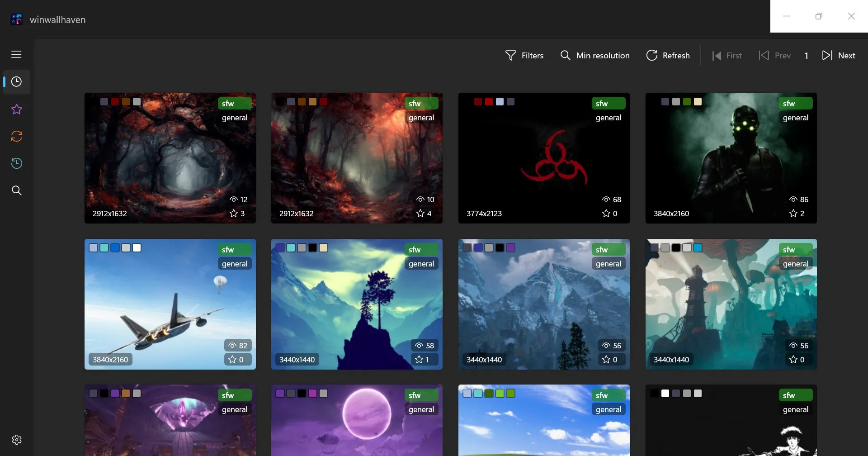This screenshot has width=868, height=456.
Task: Toggle the sfw badge on the biohazard wallpaper
Action: click(608, 103)
